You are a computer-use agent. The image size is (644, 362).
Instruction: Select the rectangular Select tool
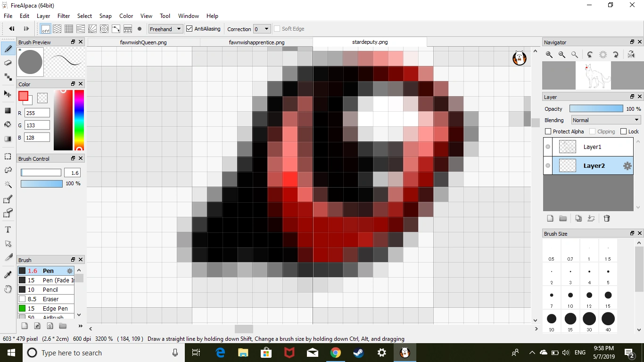[x=8, y=156]
